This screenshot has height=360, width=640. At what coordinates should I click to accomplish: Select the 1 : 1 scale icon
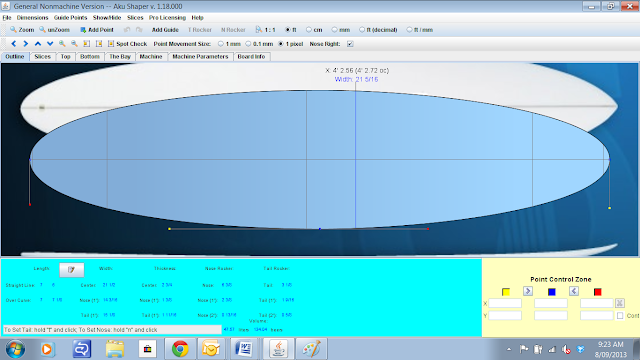point(265,30)
